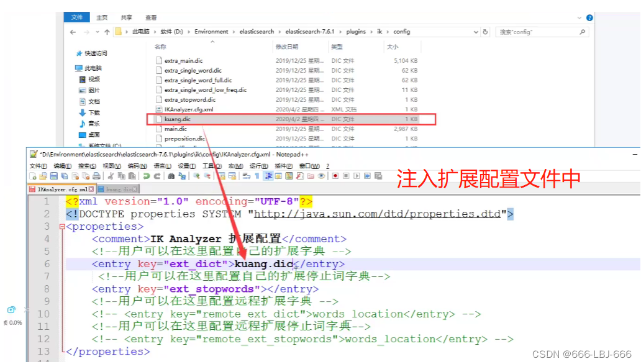Open Notepad++ 搜索(S) menu
Screen dimensions: 641x364
point(87,166)
